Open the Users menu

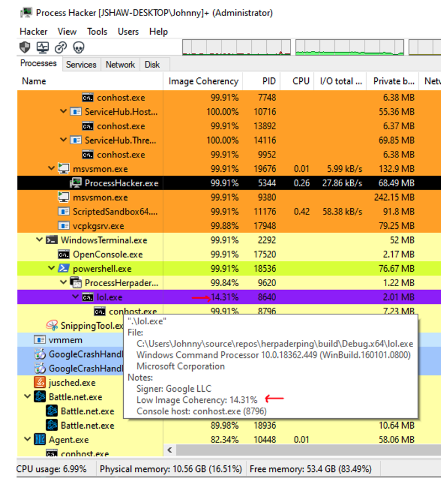pos(128,31)
